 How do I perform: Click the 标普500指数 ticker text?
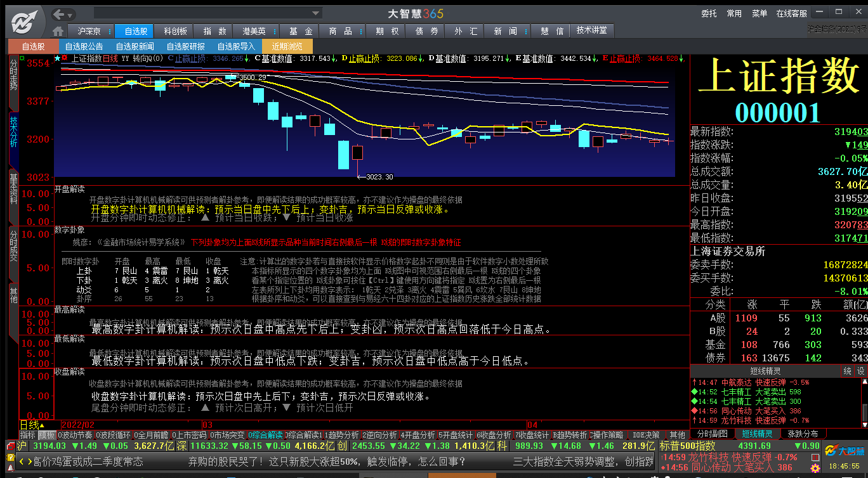click(688, 446)
